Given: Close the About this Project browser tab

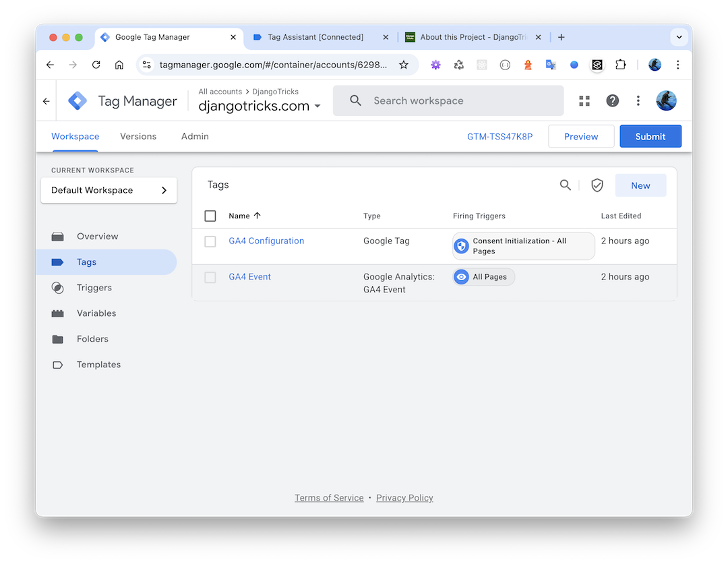Looking at the screenshot, I should 539,37.
